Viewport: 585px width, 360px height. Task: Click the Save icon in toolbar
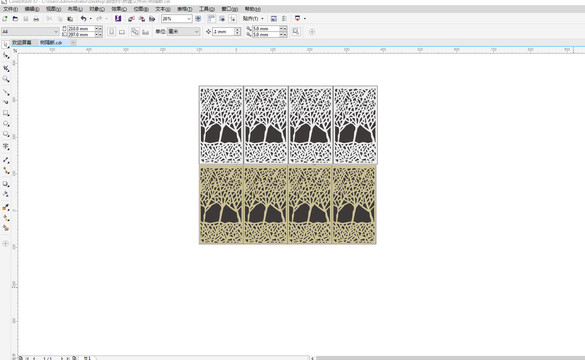(x=26, y=19)
